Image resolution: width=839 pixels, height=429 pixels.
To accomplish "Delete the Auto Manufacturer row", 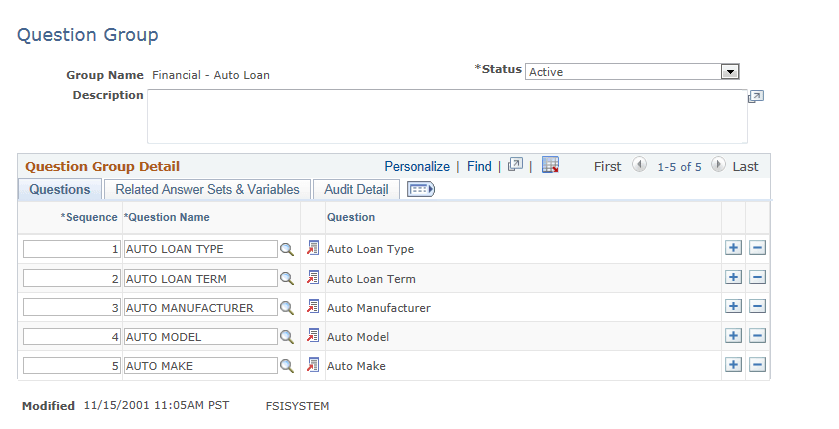I will click(757, 306).
